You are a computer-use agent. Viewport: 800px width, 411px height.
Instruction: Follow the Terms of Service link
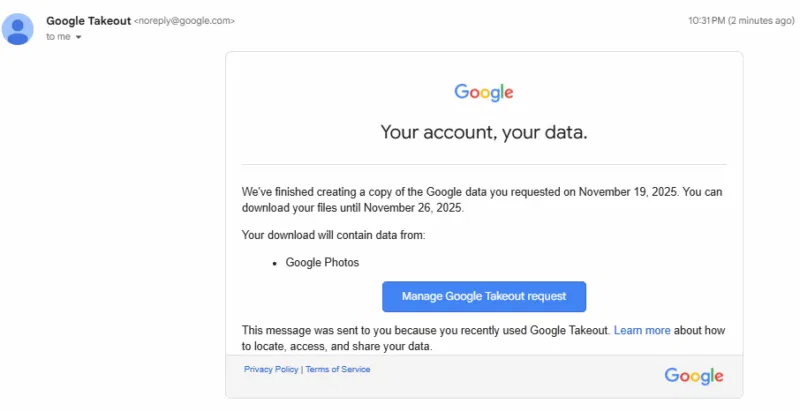338,369
